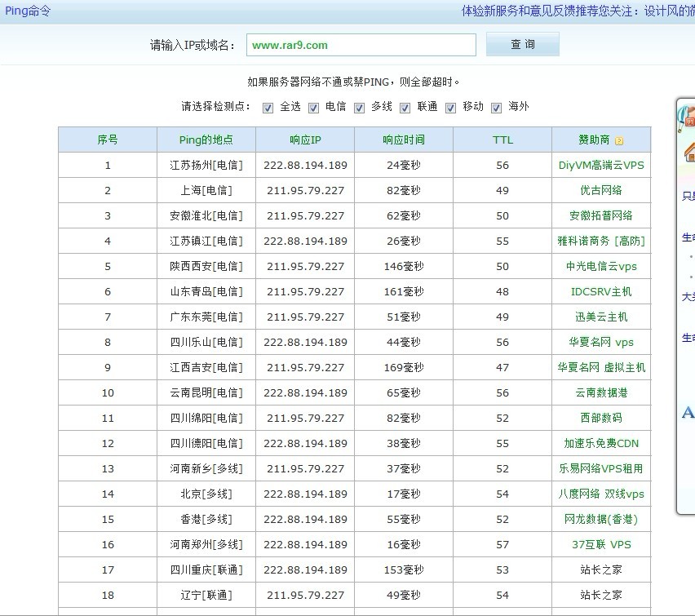This screenshot has height=616, width=695.
Task: Open the 37互联 VPS link
Action: coord(601,544)
